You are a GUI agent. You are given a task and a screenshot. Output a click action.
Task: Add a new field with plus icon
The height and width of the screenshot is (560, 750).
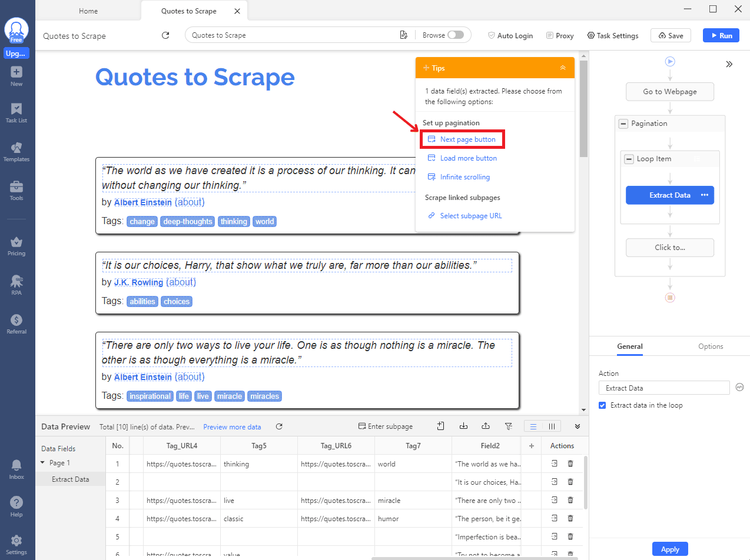[531, 446]
